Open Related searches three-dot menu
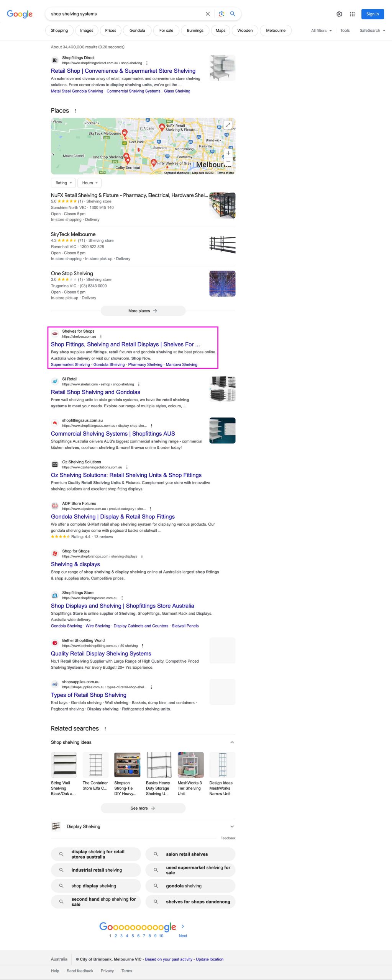The image size is (392, 980). point(105,728)
